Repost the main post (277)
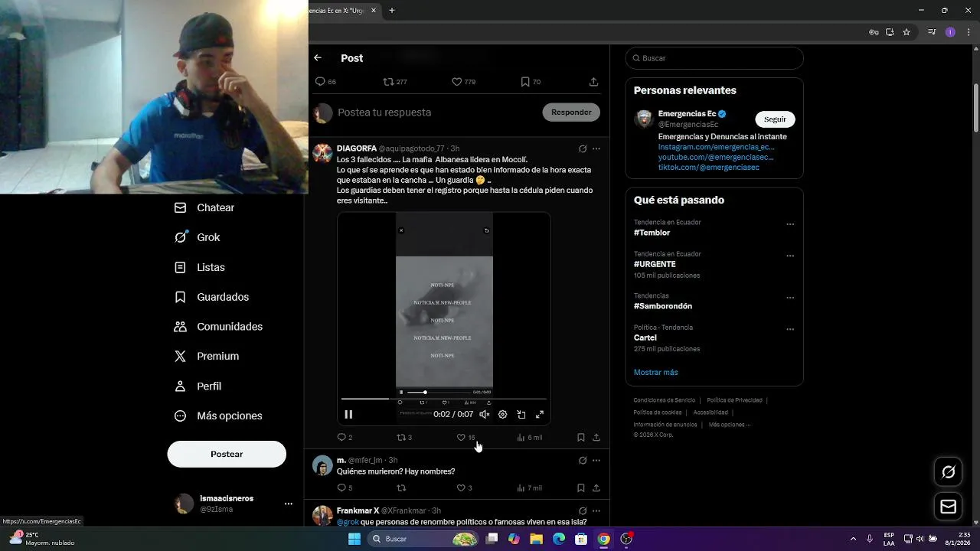The image size is (980, 551). (x=394, y=82)
